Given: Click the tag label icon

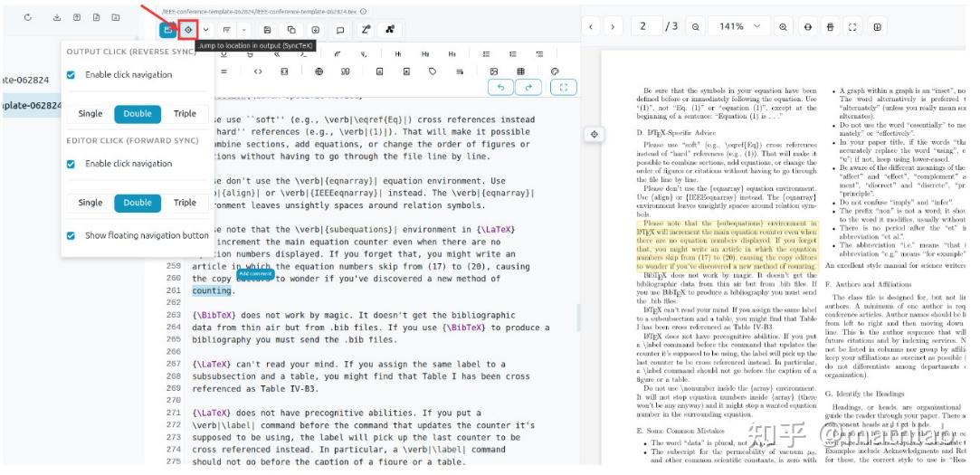Looking at the screenshot, I should pos(433,71).
